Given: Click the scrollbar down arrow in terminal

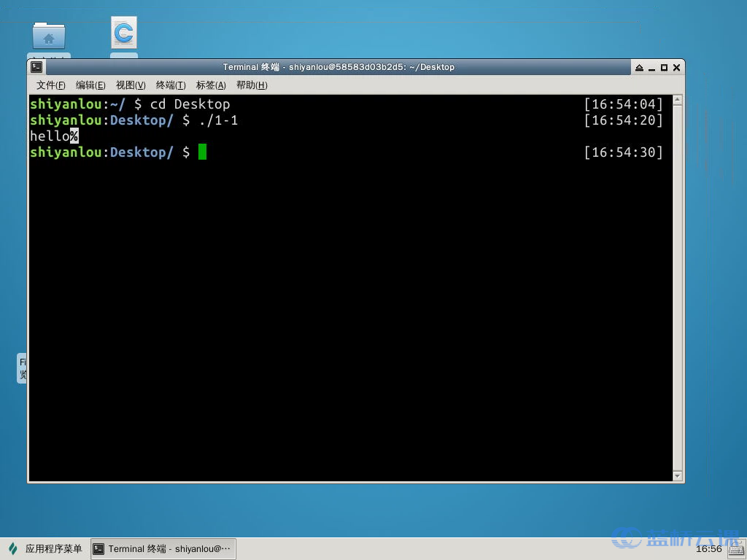Looking at the screenshot, I should 678,475.
